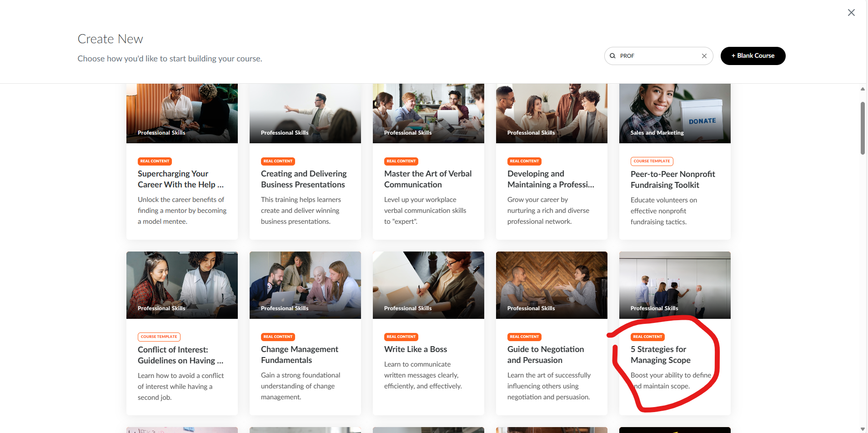Open the Peer-to-Peer Nonprofit Fundraising Toolkit template

click(x=674, y=179)
